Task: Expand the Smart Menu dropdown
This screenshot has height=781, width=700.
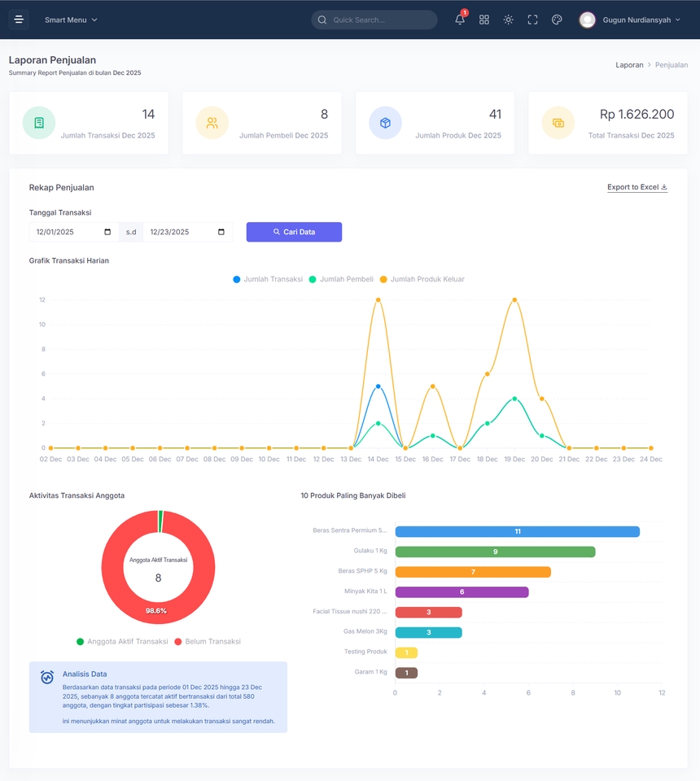Action: [x=71, y=20]
